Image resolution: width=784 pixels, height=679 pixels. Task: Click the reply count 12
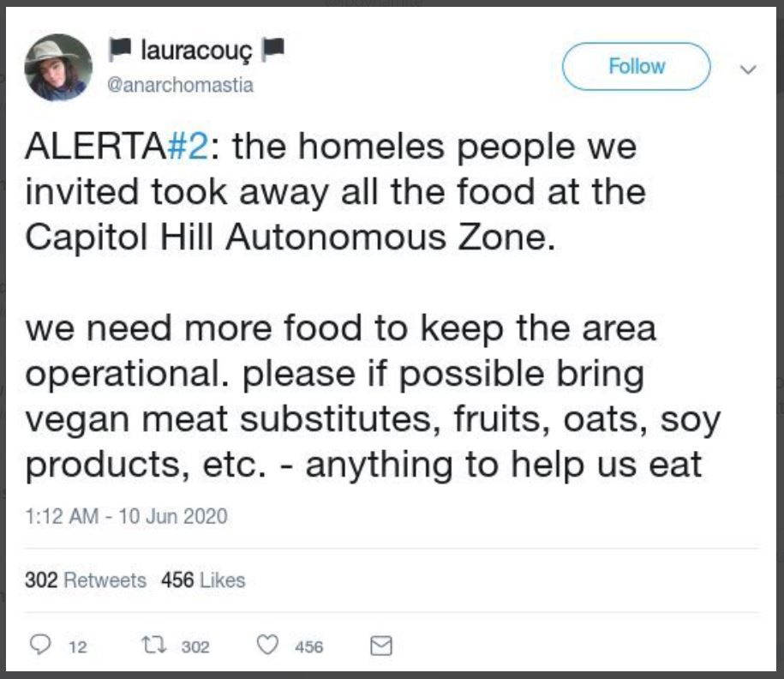[x=77, y=647]
